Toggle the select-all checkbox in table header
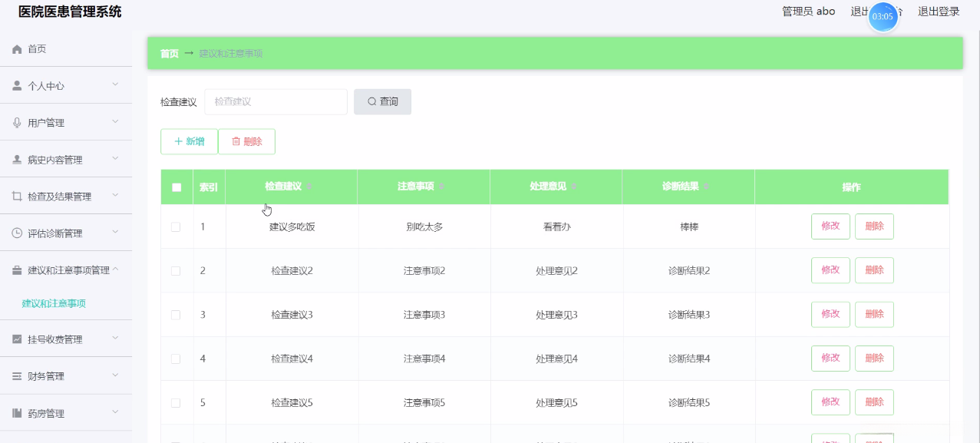The image size is (980, 443). [177, 186]
